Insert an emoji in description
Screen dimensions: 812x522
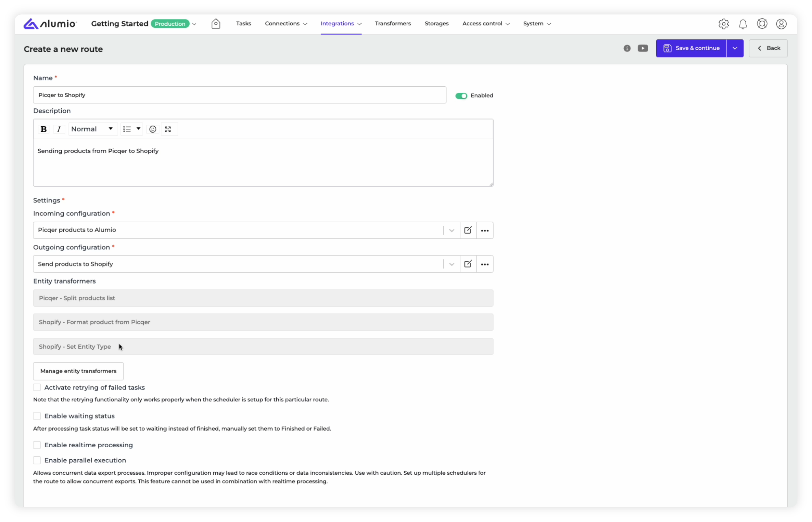click(153, 129)
